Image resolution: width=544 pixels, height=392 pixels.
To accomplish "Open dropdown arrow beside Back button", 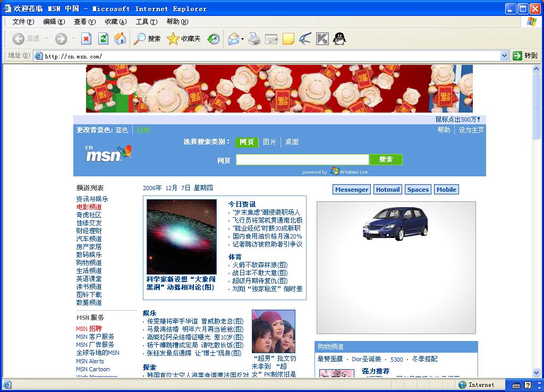I will pyautogui.click(x=46, y=38).
